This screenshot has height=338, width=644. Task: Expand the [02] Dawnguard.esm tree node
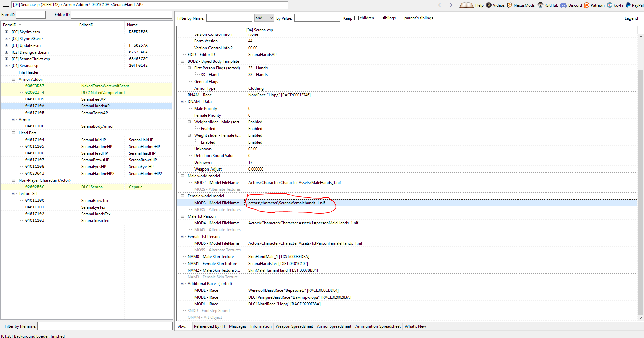coord(6,52)
